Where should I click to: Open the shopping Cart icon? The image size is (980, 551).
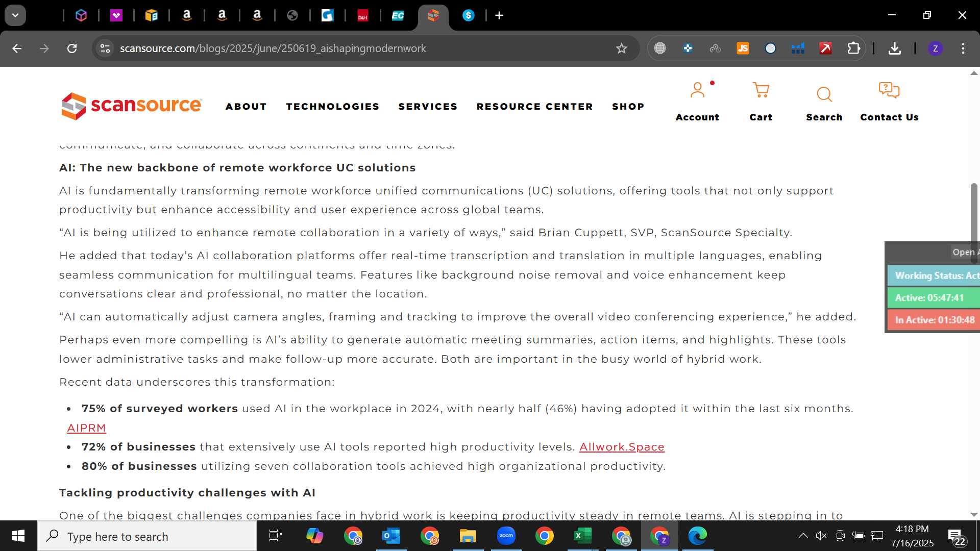click(761, 91)
